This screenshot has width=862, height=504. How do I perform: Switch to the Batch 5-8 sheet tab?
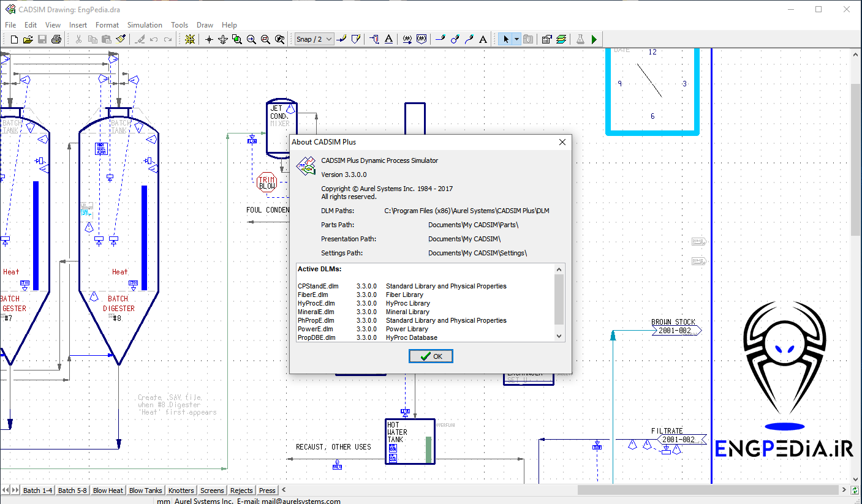pyautogui.click(x=72, y=491)
